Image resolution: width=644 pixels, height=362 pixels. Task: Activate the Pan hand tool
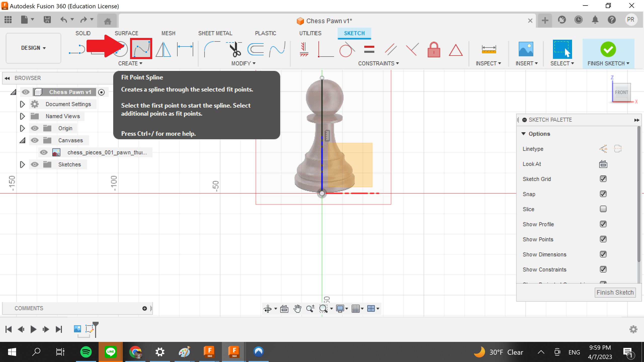coord(298,308)
